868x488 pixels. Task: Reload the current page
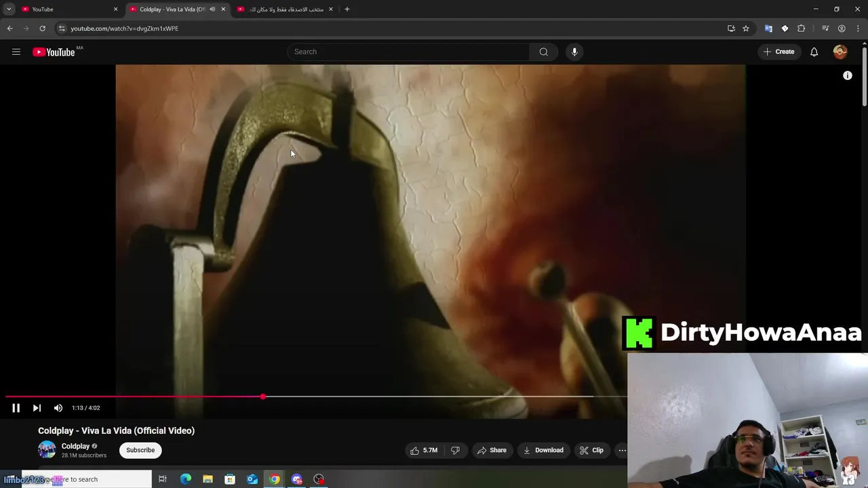42,28
